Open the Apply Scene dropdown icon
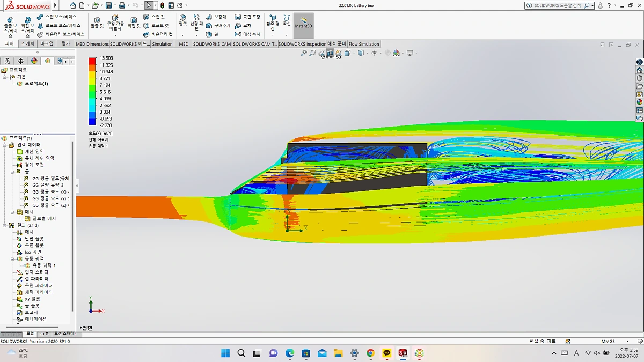 click(x=397, y=53)
